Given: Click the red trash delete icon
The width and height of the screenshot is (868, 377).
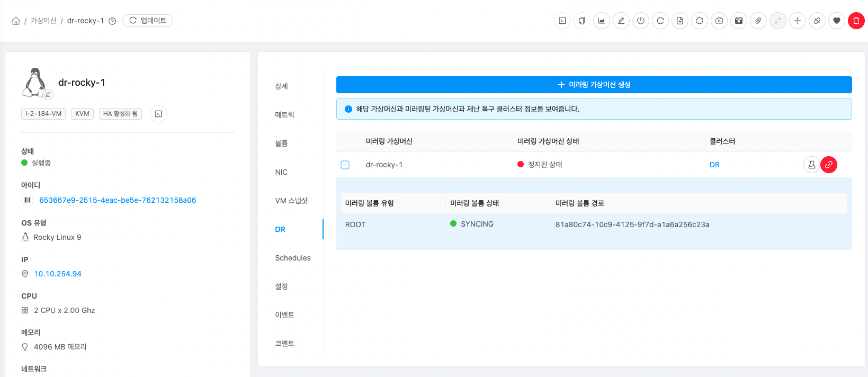Looking at the screenshot, I should pyautogui.click(x=856, y=21).
